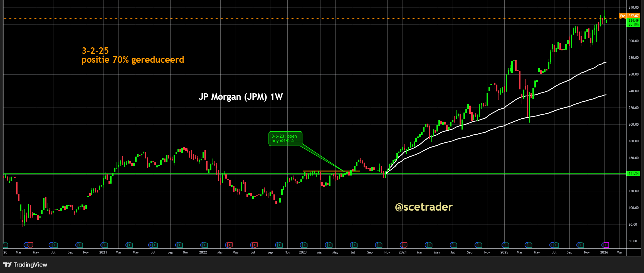Click the 2026 label on the time axis
The width and height of the screenshot is (644, 273).
[604, 252]
